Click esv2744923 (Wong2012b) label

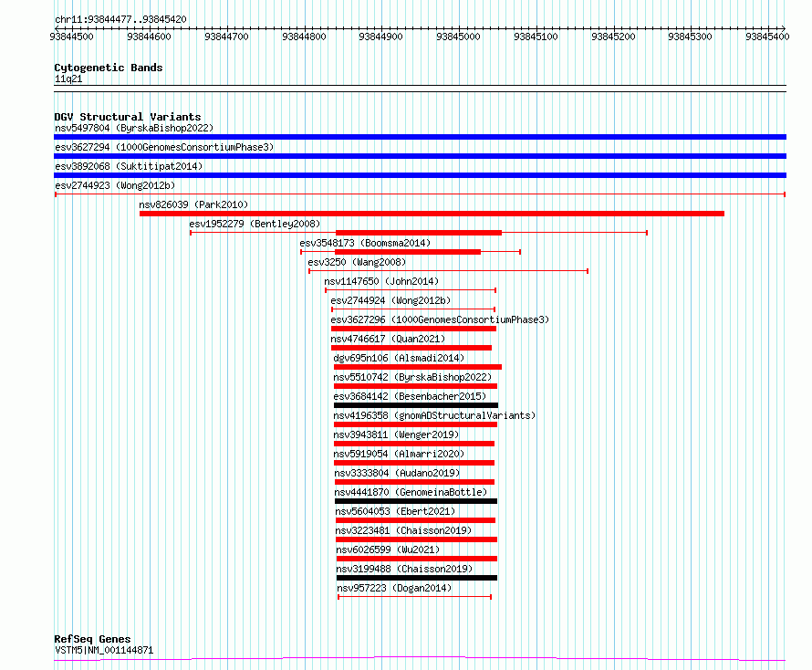115,185
